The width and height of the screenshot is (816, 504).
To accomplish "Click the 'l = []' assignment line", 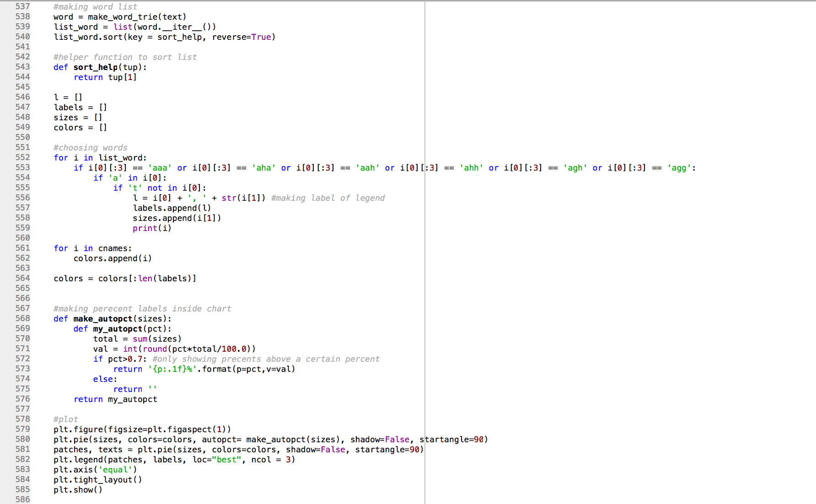I will point(68,97).
